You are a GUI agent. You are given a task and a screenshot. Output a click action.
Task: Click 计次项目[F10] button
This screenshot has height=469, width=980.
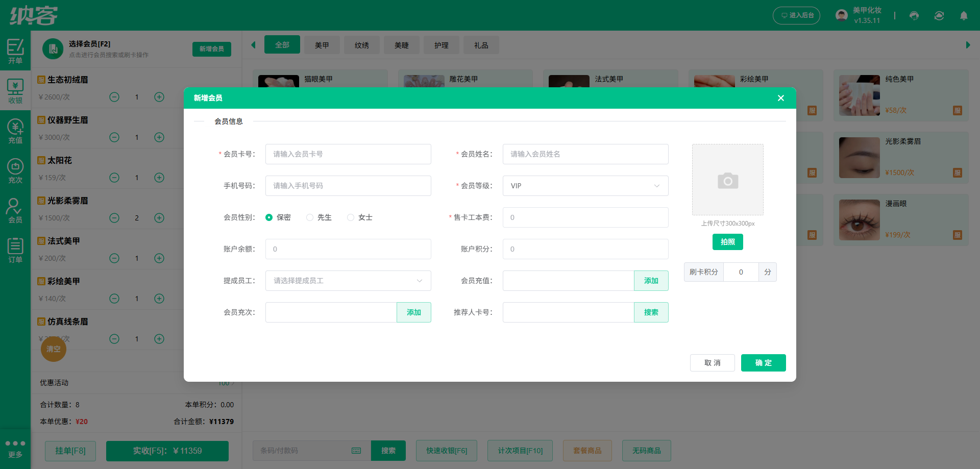coord(520,451)
